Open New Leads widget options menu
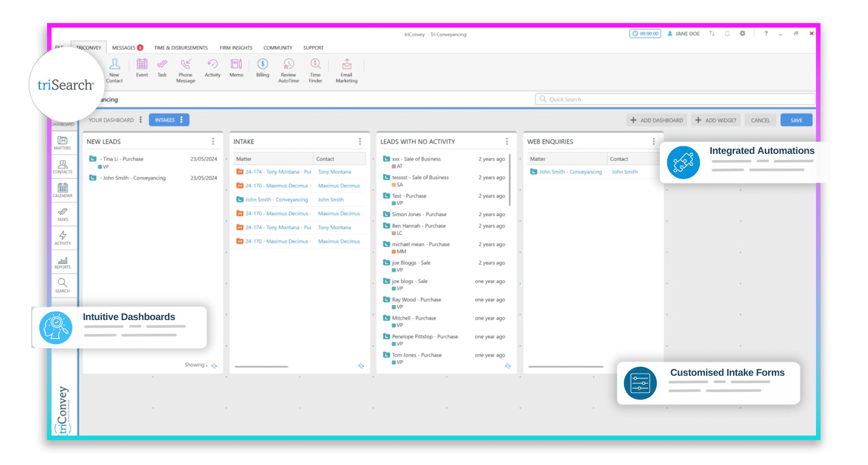The height and width of the screenshot is (465, 868). [x=213, y=141]
